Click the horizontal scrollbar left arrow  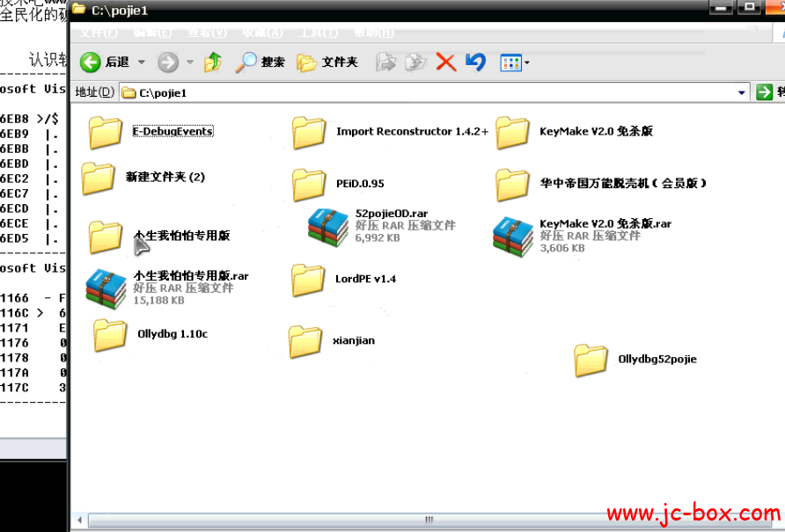pos(79,520)
